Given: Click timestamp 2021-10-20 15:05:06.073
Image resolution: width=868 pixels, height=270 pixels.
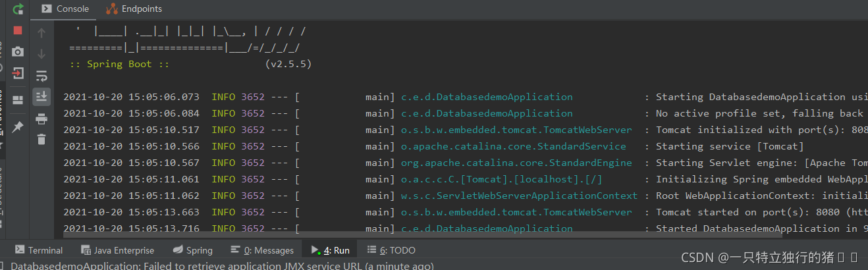Looking at the screenshot, I should point(131,97).
